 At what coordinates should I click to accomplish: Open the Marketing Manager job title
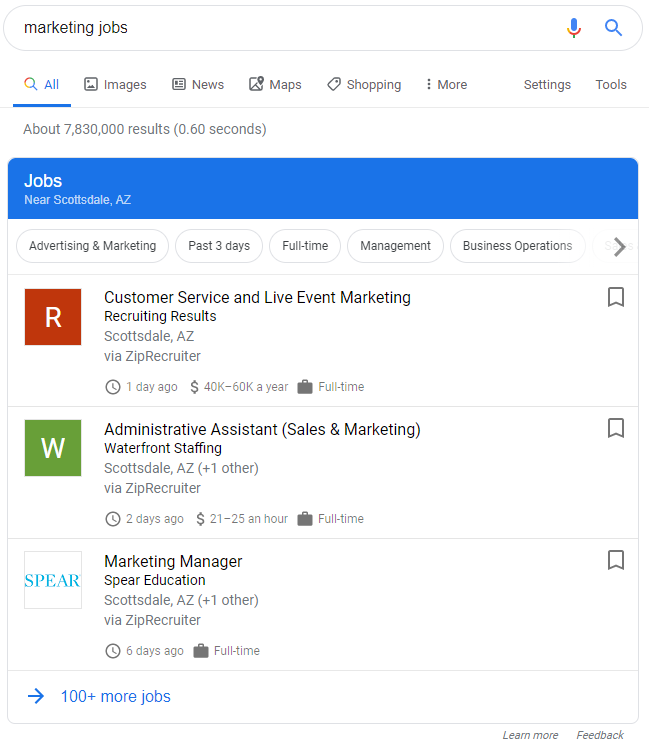pos(173,561)
